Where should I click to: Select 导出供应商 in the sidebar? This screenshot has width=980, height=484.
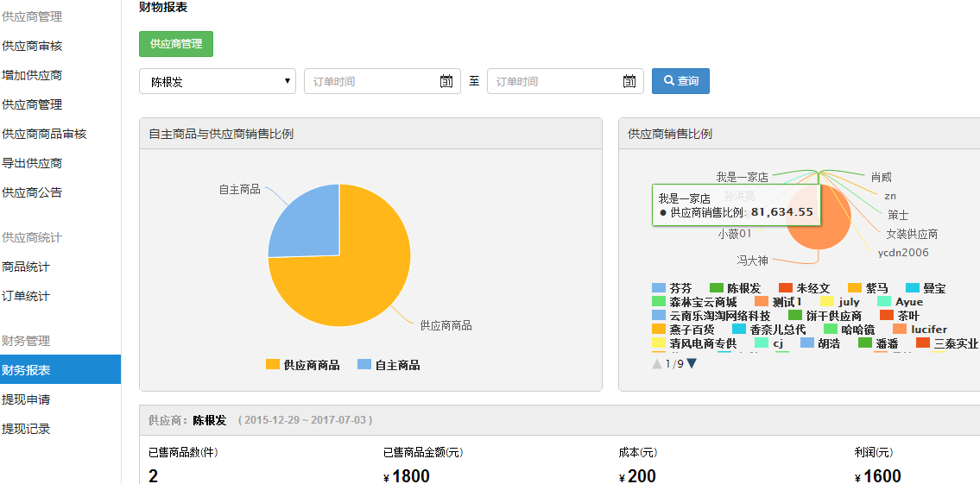[33, 163]
